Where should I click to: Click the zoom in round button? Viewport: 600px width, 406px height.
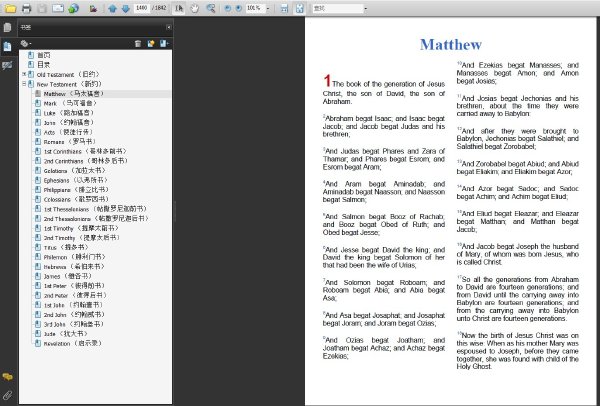point(239,8)
